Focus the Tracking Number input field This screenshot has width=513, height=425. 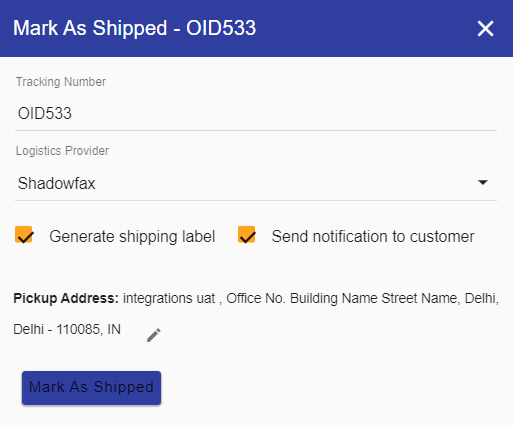(x=256, y=114)
